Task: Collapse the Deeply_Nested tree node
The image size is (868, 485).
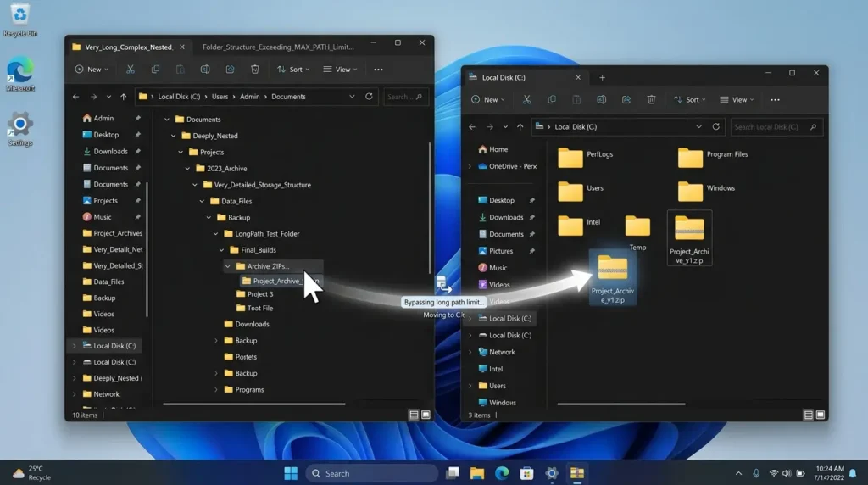Action: [x=173, y=136]
